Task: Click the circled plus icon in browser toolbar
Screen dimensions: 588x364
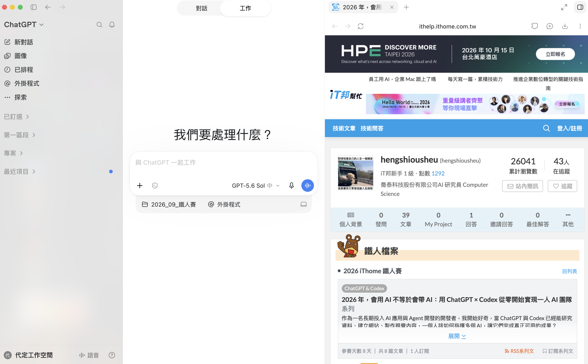Action: pos(550,26)
